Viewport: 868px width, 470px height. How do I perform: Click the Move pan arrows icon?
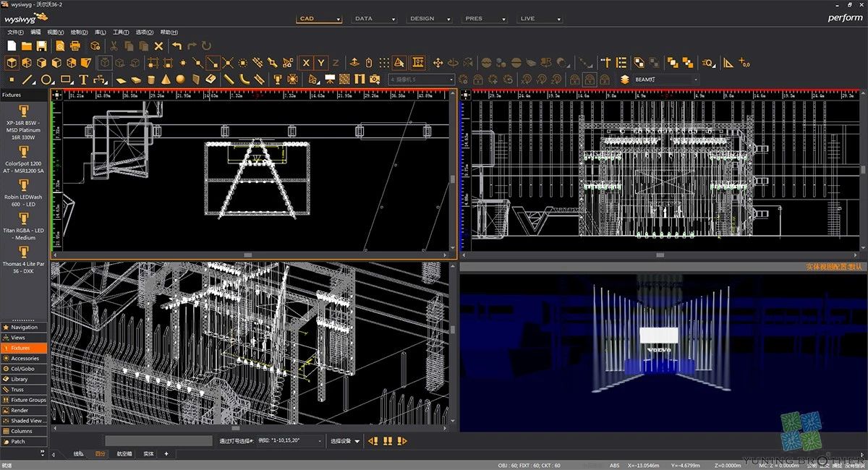point(438,63)
